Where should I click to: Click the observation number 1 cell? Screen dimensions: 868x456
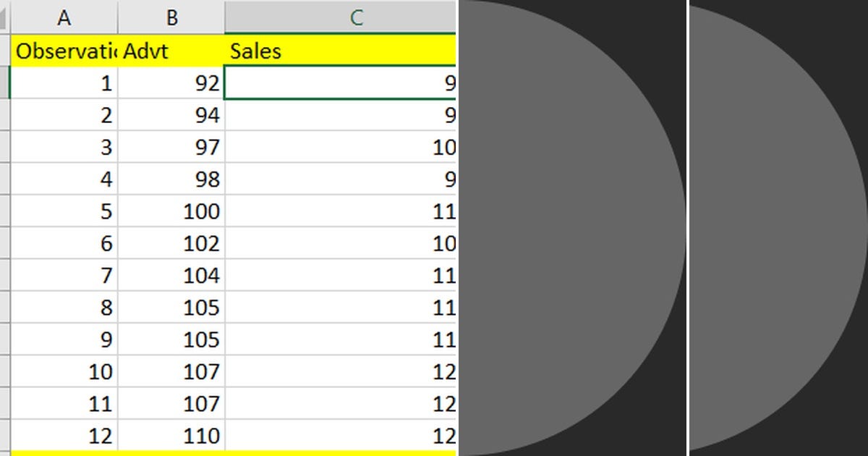(64, 83)
